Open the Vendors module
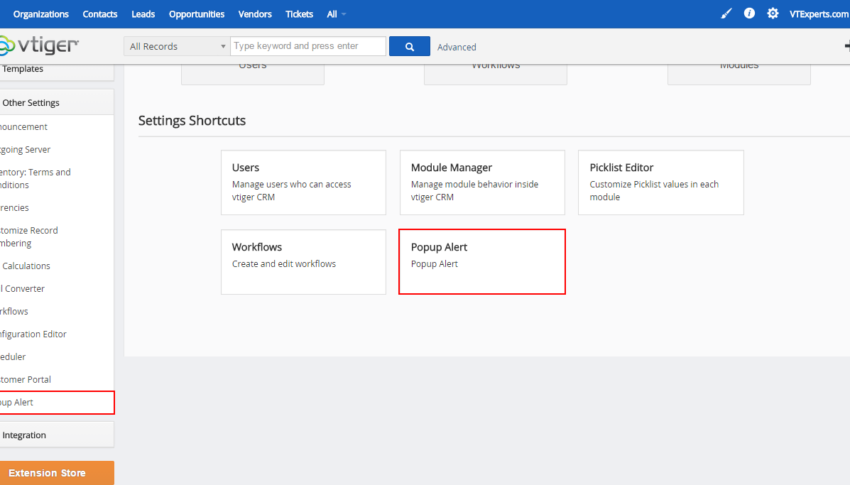 255,14
